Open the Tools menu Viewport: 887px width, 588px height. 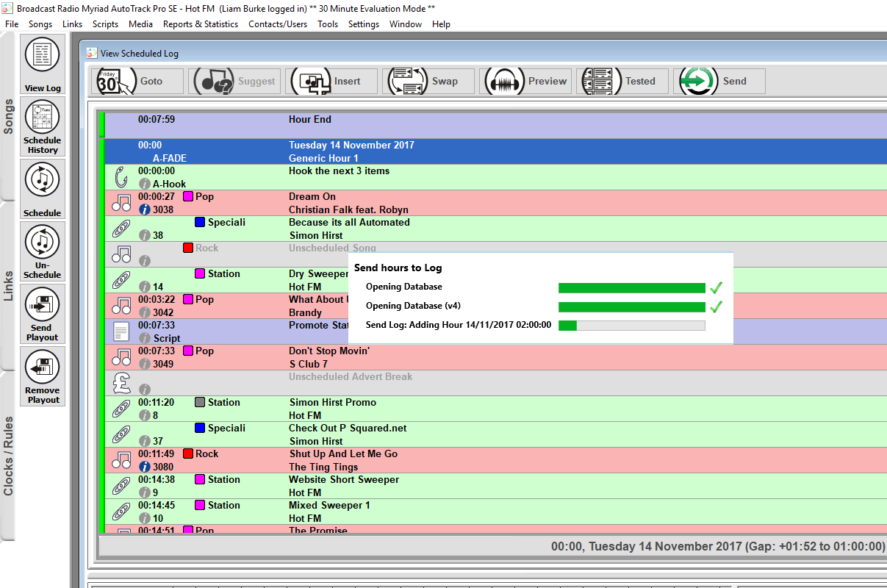pos(328,24)
